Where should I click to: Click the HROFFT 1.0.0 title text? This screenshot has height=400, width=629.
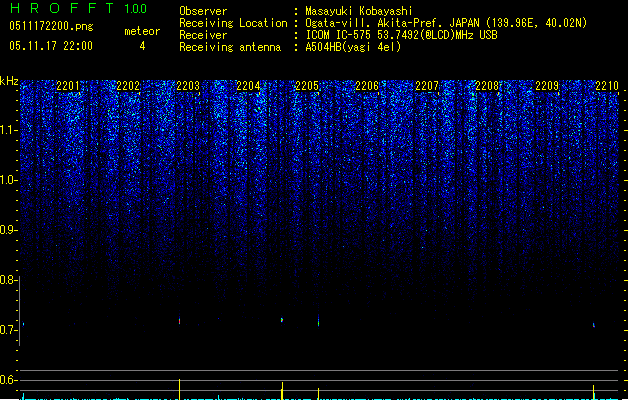78,8
